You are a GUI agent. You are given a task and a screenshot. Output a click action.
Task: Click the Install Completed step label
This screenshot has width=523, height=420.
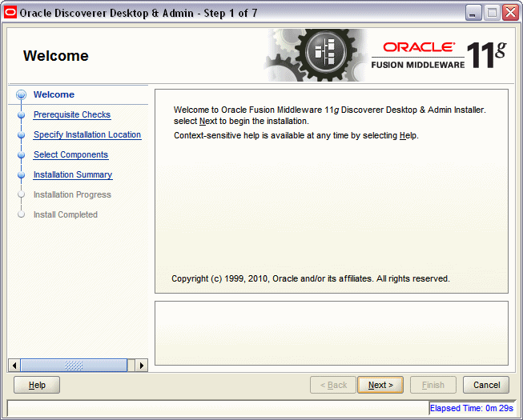(66, 214)
